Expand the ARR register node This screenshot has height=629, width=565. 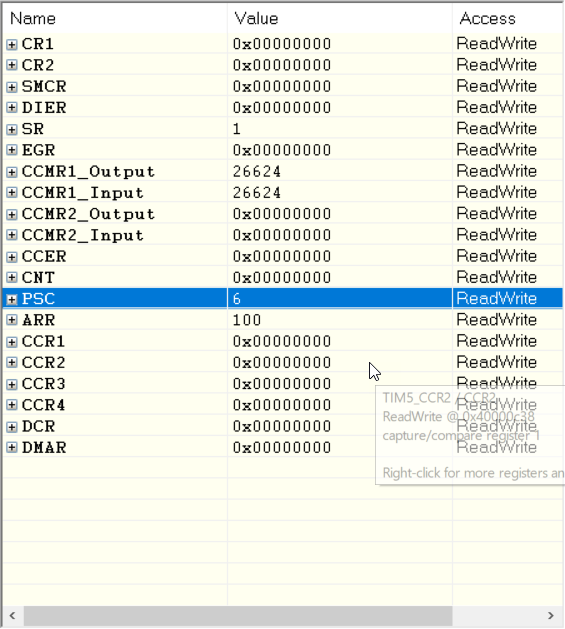(12, 321)
